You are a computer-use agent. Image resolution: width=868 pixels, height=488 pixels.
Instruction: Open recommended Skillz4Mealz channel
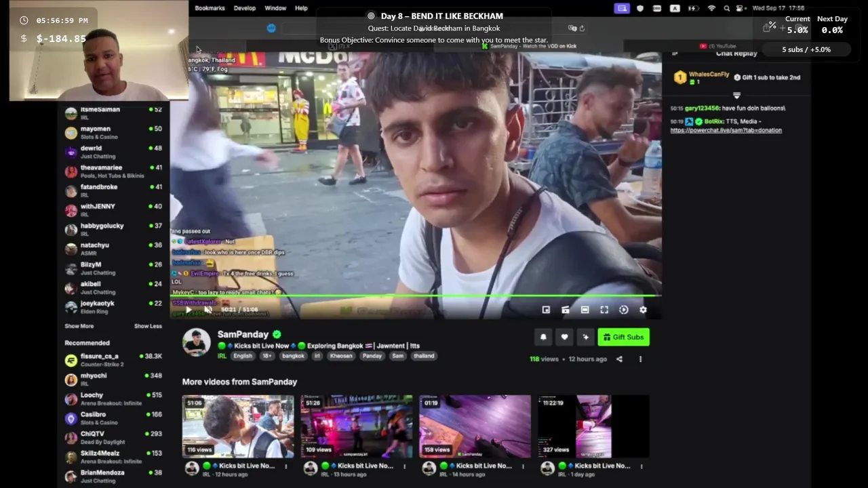(113, 457)
